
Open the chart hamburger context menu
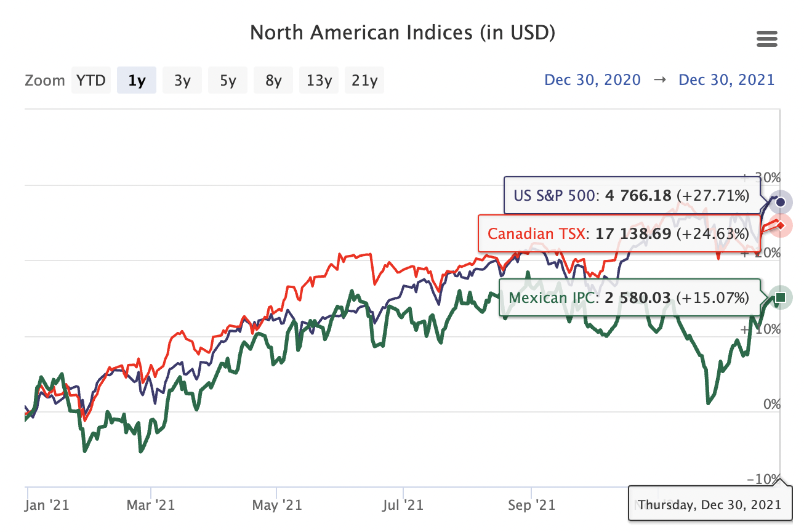tap(766, 39)
